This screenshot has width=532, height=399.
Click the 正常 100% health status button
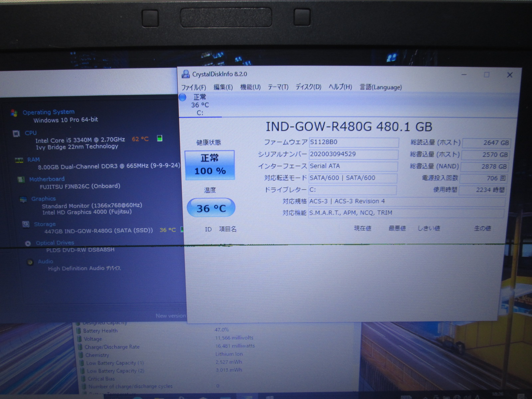coord(210,165)
